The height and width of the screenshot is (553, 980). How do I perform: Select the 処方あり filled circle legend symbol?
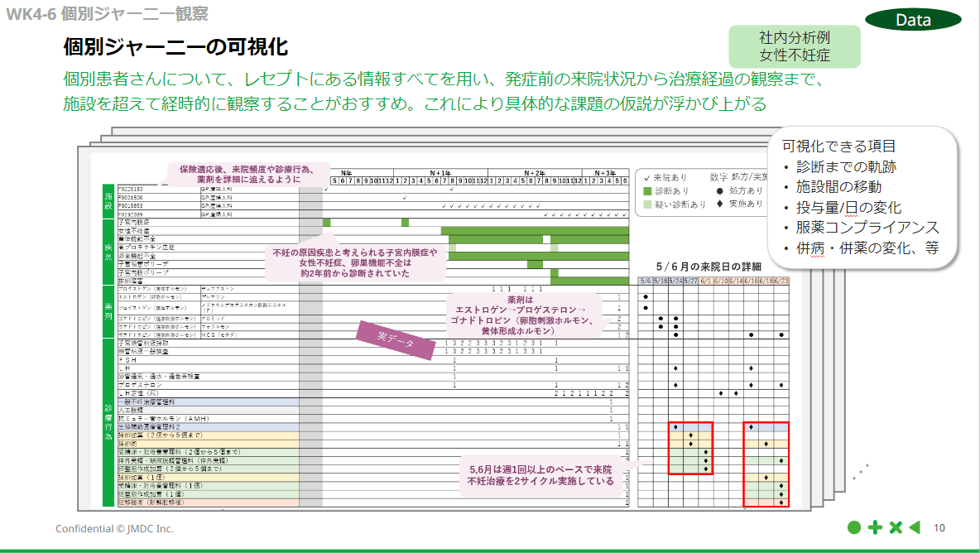click(718, 190)
